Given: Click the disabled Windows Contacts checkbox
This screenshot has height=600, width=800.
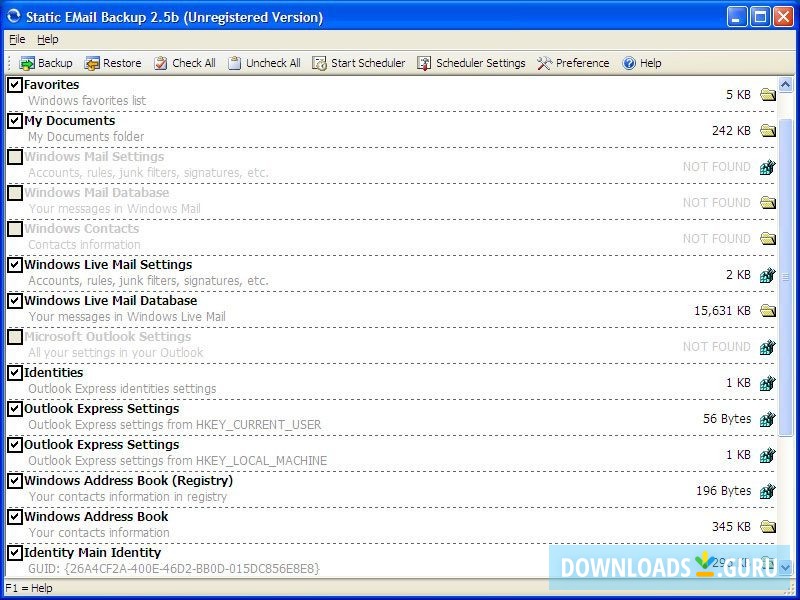Looking at the screenshot, I should (15, 229).
